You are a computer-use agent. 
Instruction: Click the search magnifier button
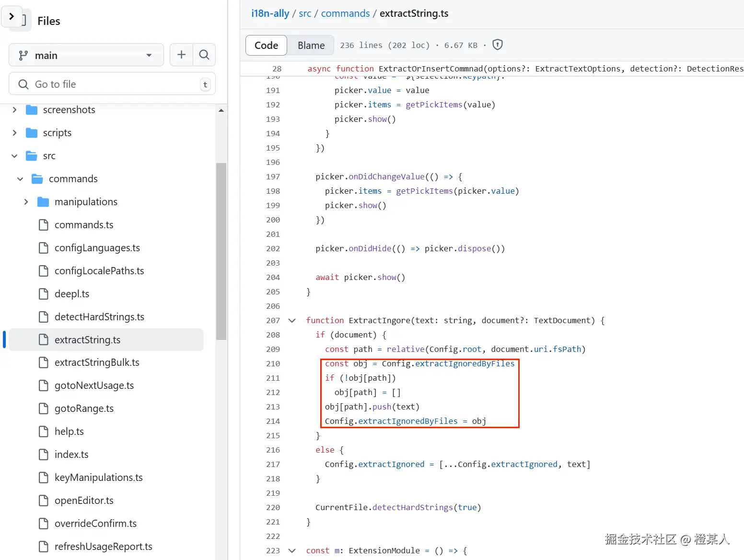click(x=204, y=55)
